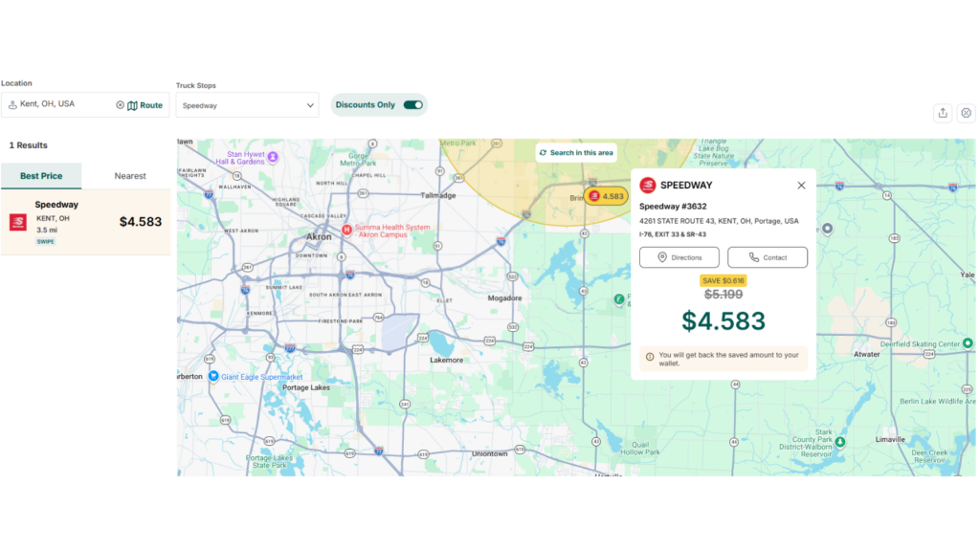Image resolution: width=980 pixels, height=551 pixels.
Task: Switch to the Nearest tab
Action: click(x=128, y=176)
